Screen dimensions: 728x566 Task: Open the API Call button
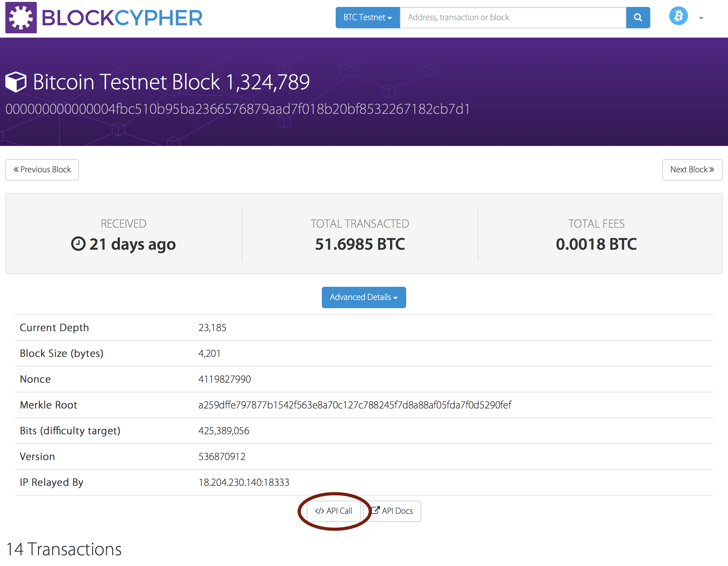pos(333,511)
